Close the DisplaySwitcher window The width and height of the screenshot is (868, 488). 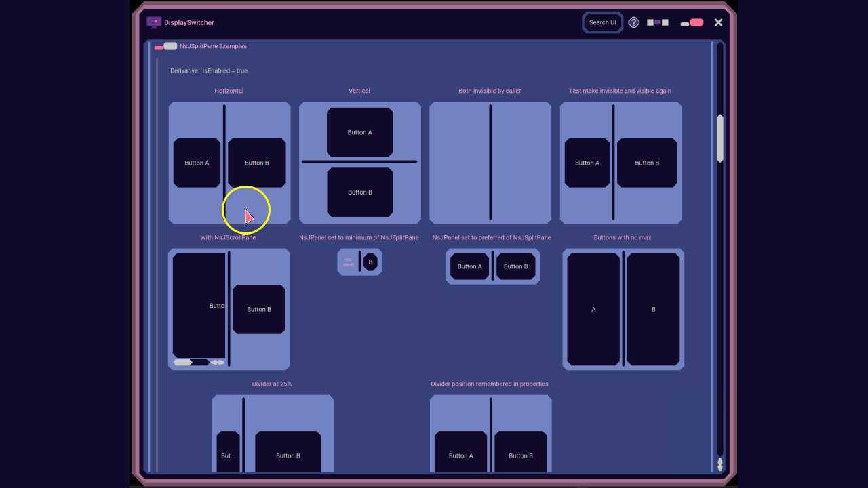718,22
